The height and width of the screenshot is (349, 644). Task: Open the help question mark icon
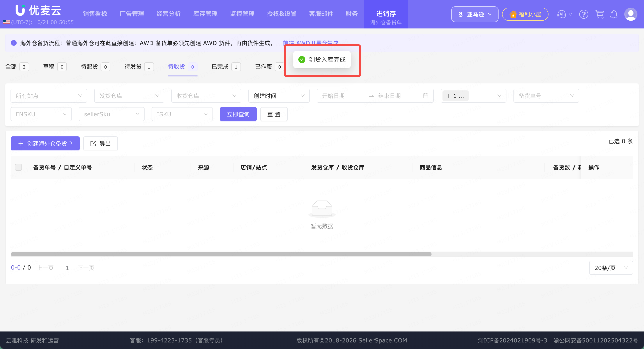(x=584, y=14)
